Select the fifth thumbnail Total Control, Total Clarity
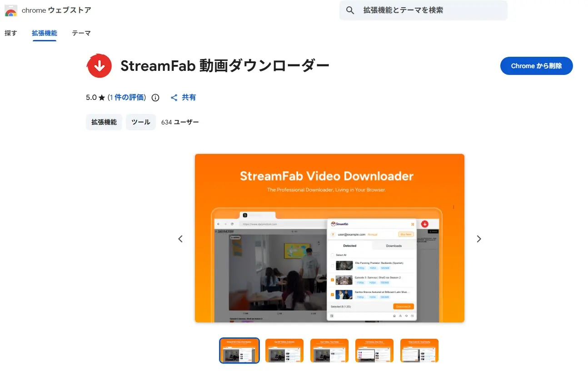Screen dimensions: 588x371 (x=419, y=351)
